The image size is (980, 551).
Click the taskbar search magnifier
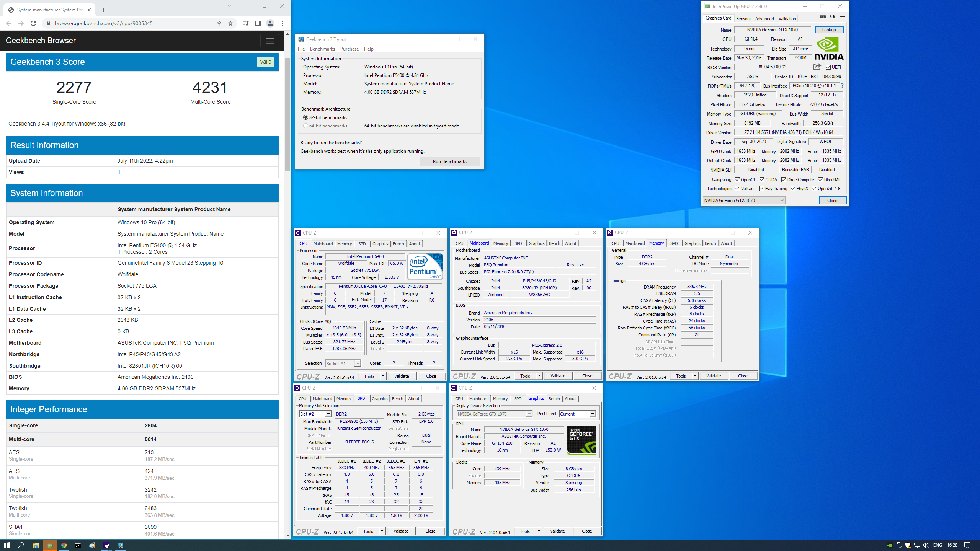click(x=21, y=545)
